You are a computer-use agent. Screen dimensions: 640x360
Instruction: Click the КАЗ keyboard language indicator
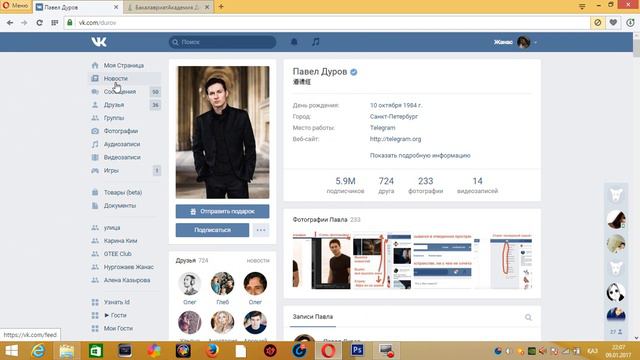(592, 351)
